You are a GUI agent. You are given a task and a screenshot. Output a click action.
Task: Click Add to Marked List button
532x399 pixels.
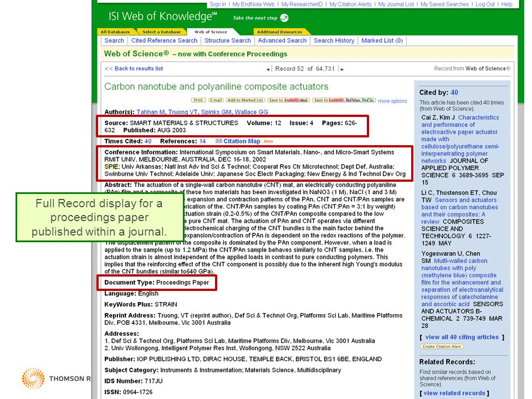245,100
